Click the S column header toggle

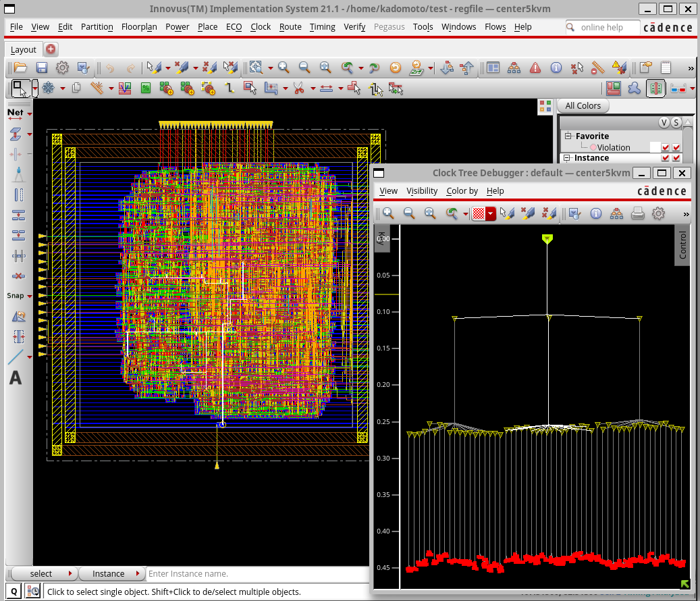[x=676, y=123]
